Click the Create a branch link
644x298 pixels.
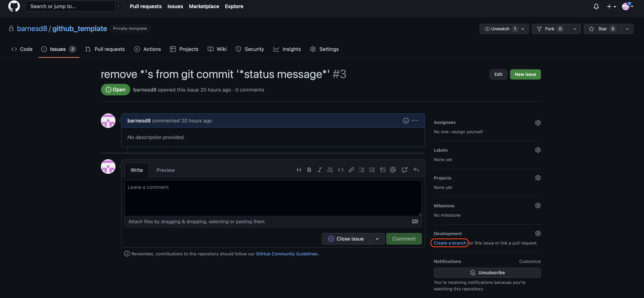click(450, 243)
